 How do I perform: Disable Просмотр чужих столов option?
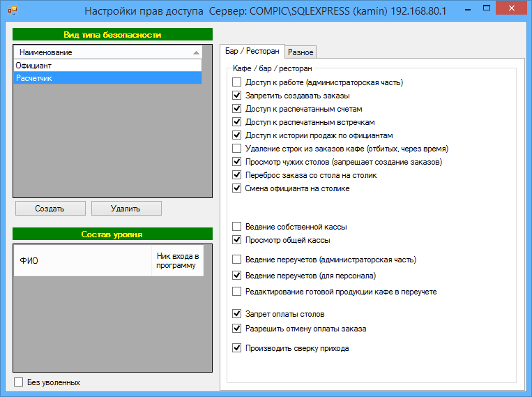click(x=237, y=162)
